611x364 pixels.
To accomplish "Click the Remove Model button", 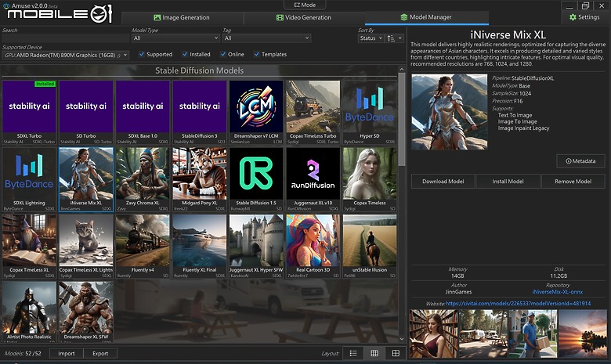I will click(x=573, y=182).
